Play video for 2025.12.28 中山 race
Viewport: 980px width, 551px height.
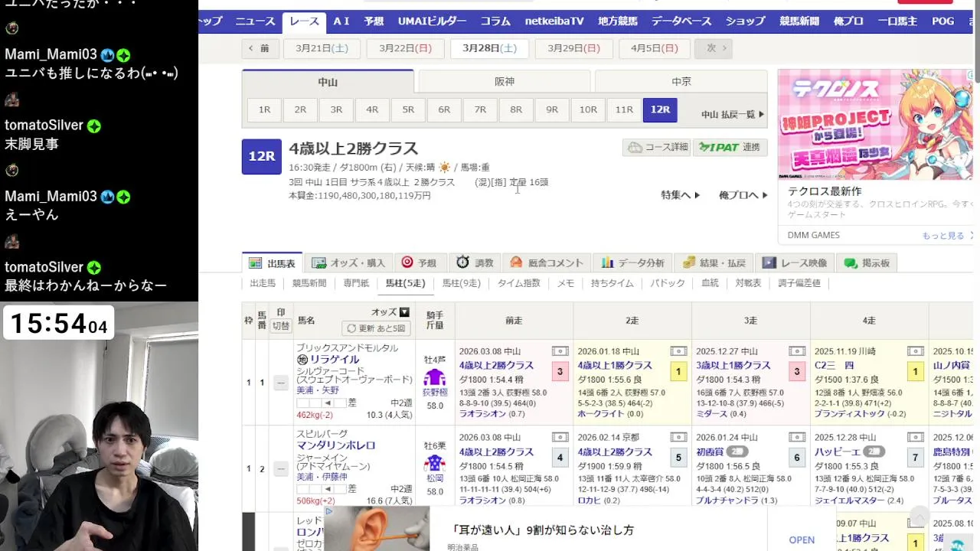[x=916, y=437]
